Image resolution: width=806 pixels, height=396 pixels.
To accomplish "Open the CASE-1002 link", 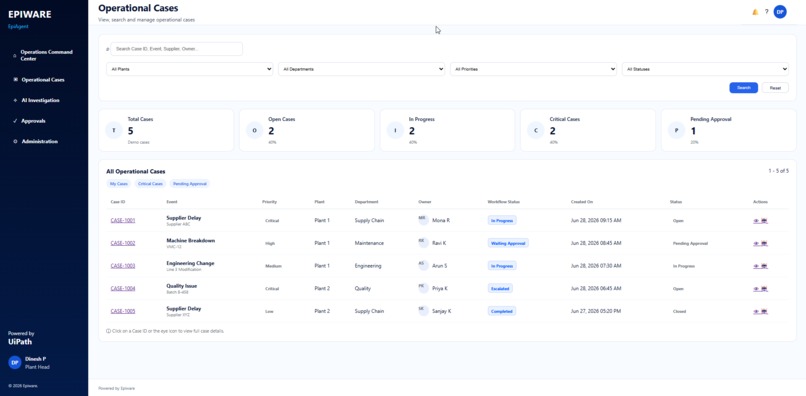I will tap(123, 243).
